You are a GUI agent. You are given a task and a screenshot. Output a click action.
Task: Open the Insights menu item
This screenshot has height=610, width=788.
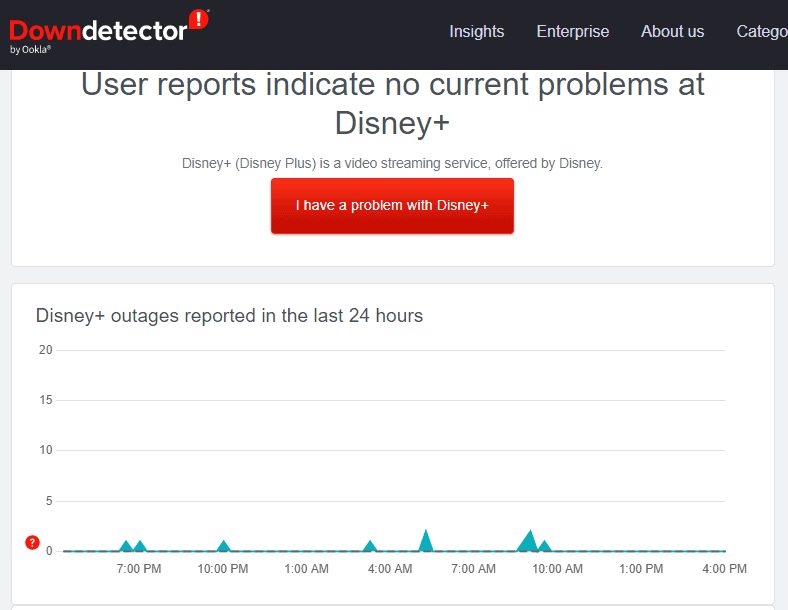pyautogui.click(x=476, y=32)
